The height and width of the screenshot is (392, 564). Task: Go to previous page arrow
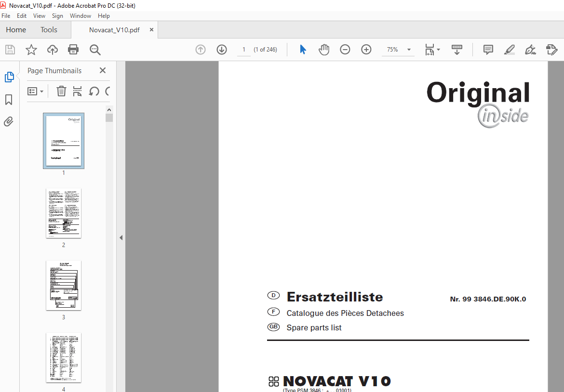coord(201,50)
